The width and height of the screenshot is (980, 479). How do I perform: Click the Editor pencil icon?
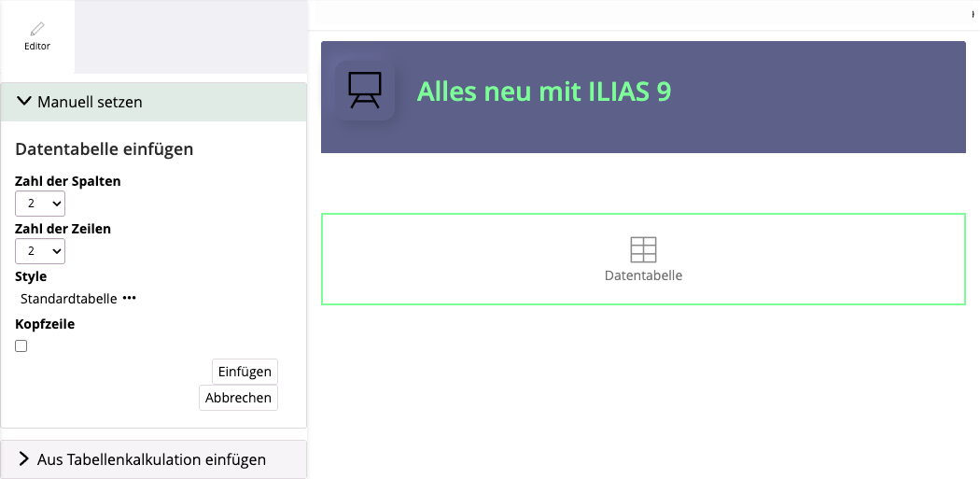(37, 29)
